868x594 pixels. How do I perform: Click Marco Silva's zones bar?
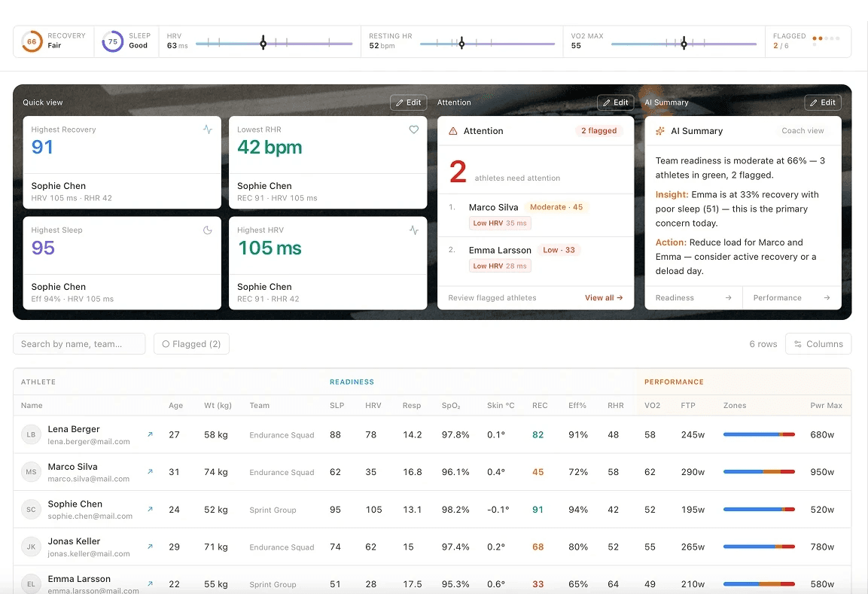(x=759, y=471)
